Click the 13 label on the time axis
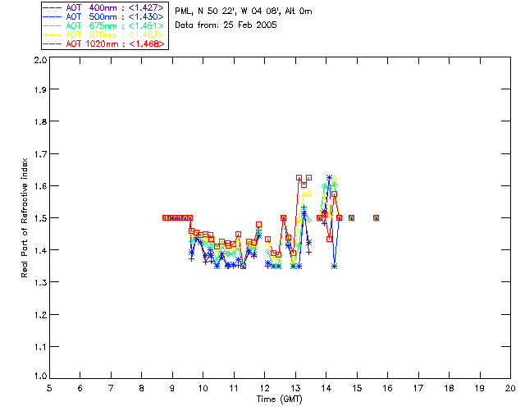 click(295, 388)
